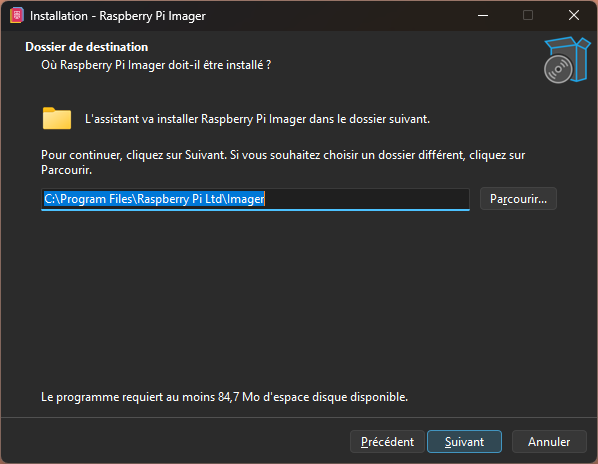Click the installation path input field
Viewport: 598px width, 464px height.
click(255, 199)
